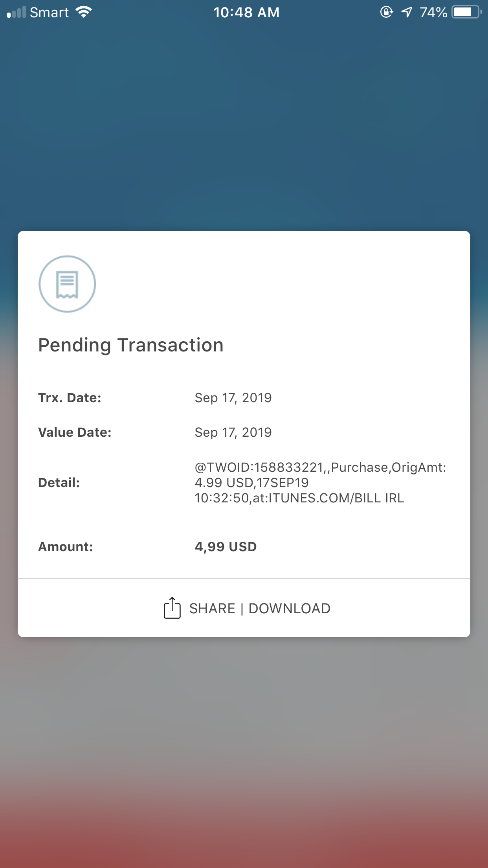Tap the orientation lock icon in status bar
This screenshot has height=868, width=488.
pyautogui.click(x=387, y=12)
